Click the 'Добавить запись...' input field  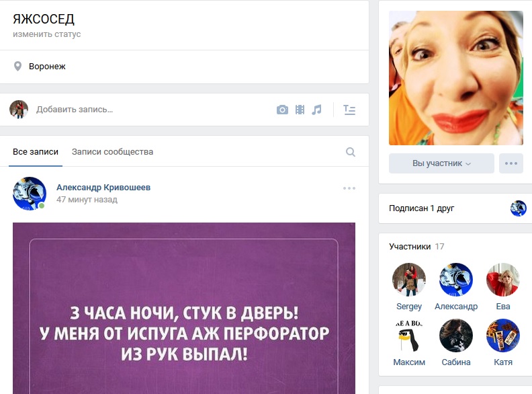pos(152,110)
